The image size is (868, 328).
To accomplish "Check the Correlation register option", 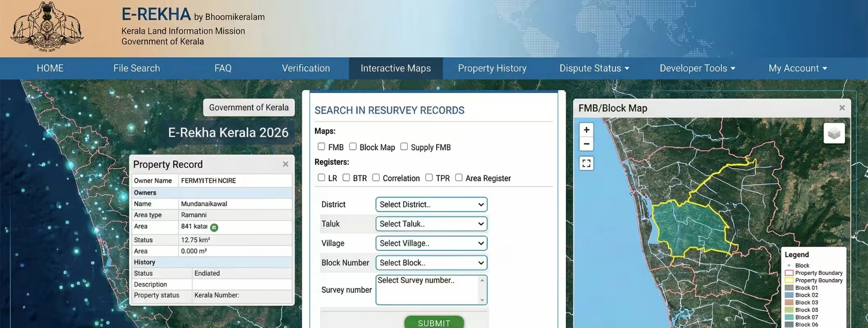I will tap(376, 178).
